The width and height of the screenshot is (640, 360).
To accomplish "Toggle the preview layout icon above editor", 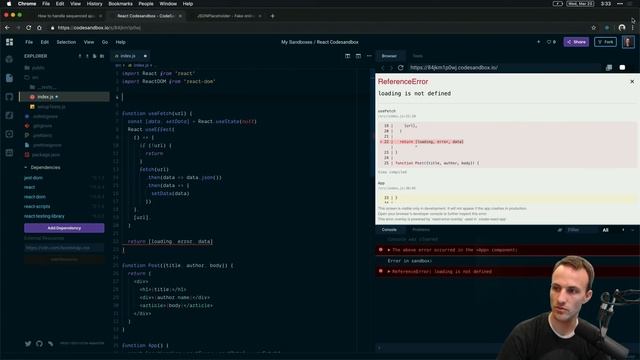I will point(358,56).
